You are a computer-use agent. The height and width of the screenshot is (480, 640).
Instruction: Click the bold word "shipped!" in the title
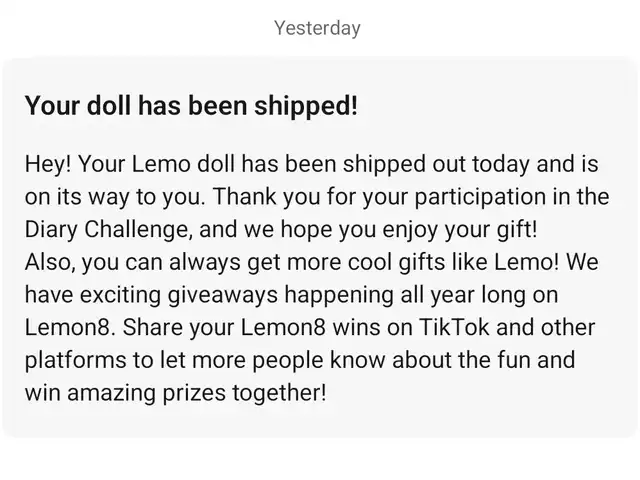tap(306, 106)
